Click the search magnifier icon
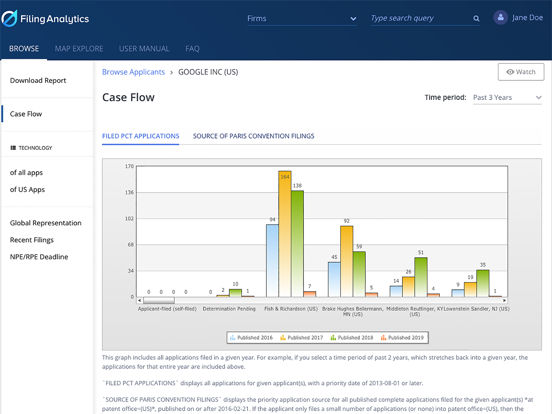The width and height of the screenshot is (552, 414). point(476,18)
